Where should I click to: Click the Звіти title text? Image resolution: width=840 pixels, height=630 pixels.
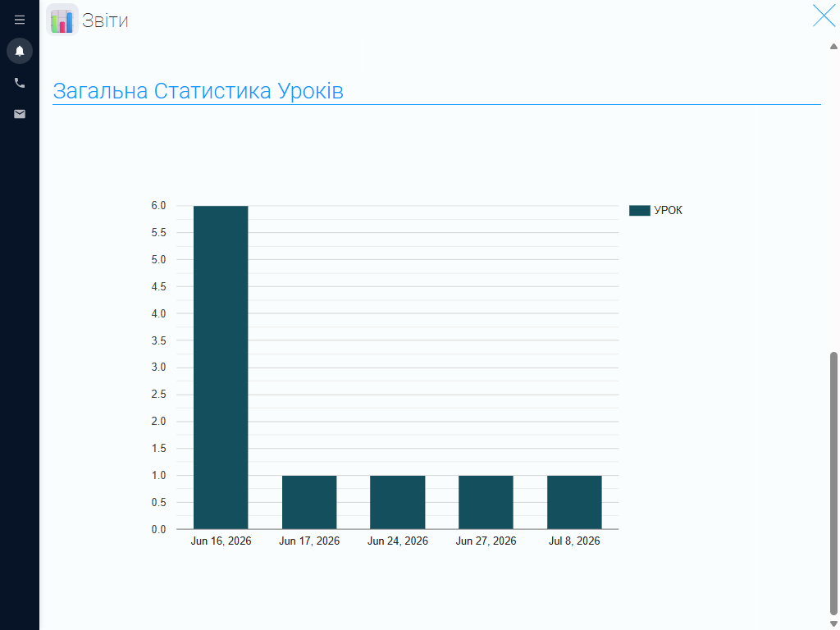[x=105, y=21]
